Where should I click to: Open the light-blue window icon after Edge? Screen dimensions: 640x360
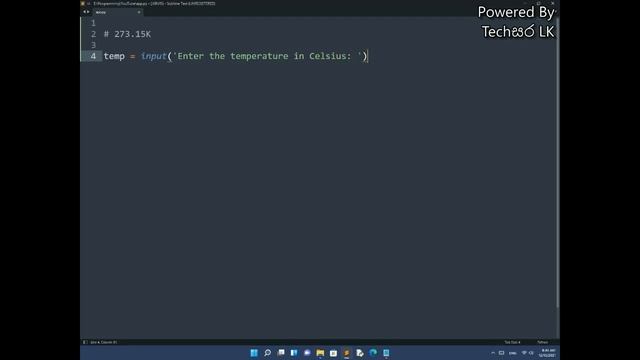(386, 353)
